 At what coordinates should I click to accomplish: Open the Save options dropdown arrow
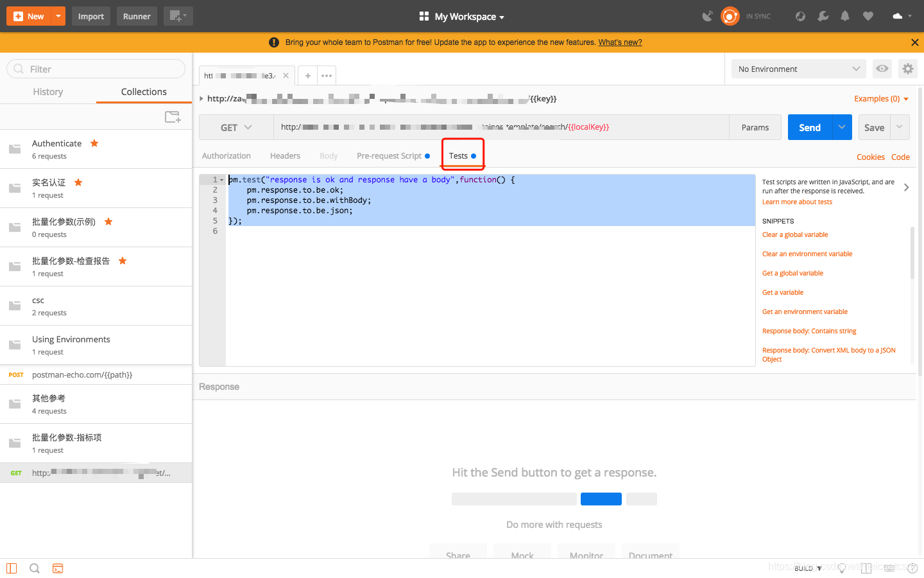[x=900, y=127]
